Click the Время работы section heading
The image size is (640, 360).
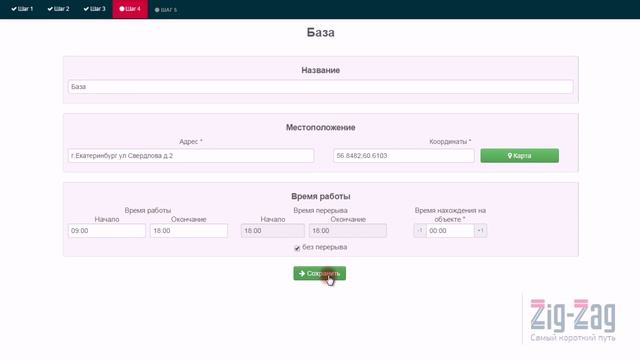[320, 196]
